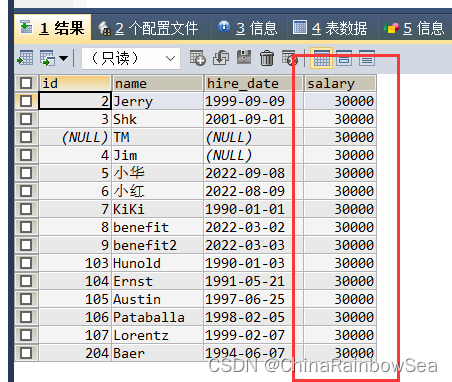
Task: Select the name cell Baer
Action: [x=157, y=353]
